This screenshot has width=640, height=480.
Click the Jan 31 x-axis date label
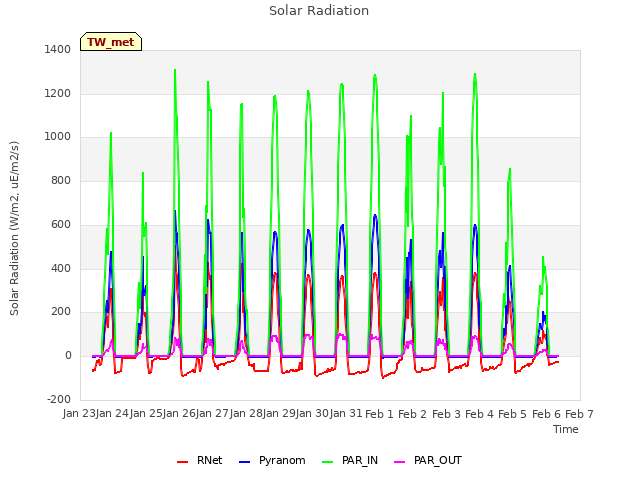click(346, 413)
